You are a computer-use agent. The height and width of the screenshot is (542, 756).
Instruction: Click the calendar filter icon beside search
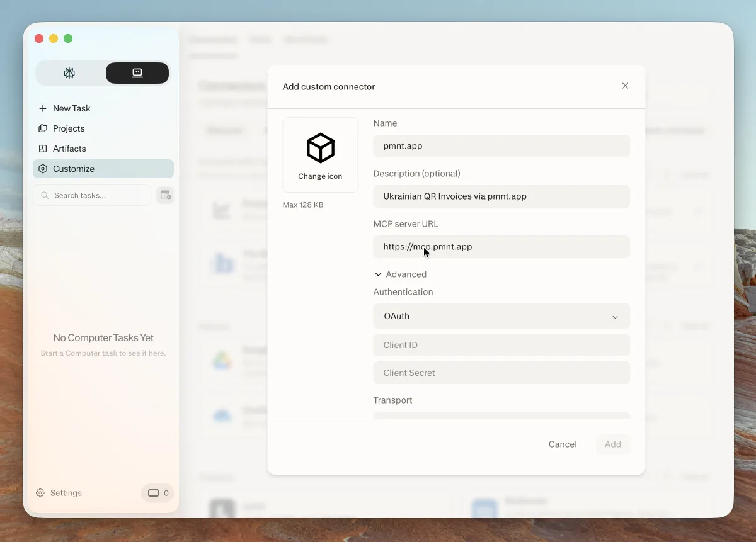[x=165, y=195]
